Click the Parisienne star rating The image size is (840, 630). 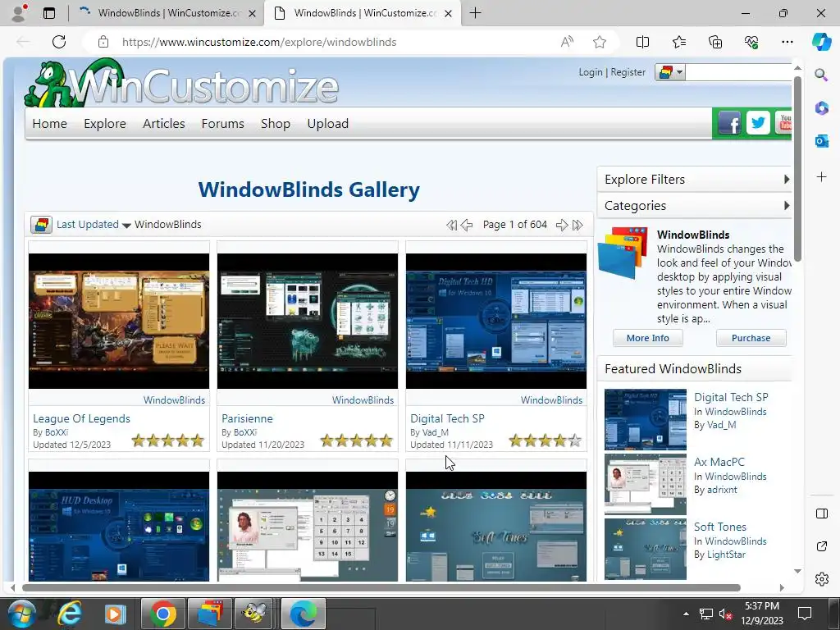[356, 441]
